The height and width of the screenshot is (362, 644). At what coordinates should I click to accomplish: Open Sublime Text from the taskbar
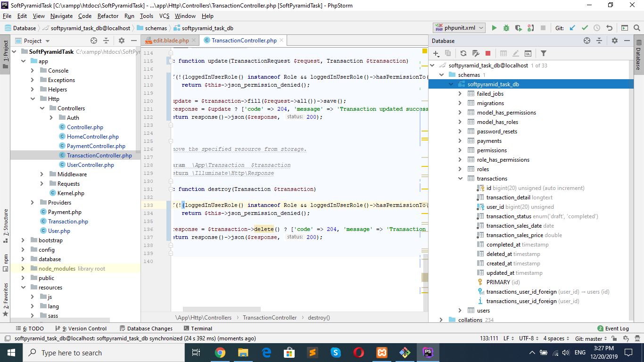[x=312, y=352]
